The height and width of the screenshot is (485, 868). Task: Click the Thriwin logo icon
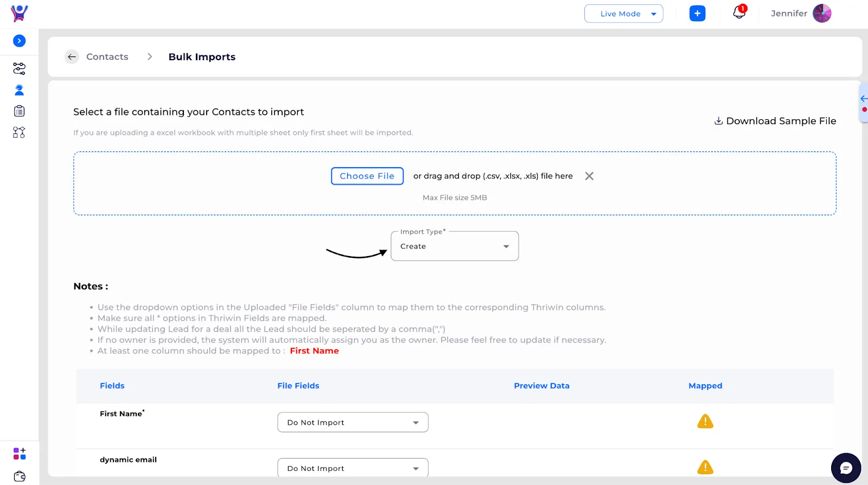[x=19, y=13]
